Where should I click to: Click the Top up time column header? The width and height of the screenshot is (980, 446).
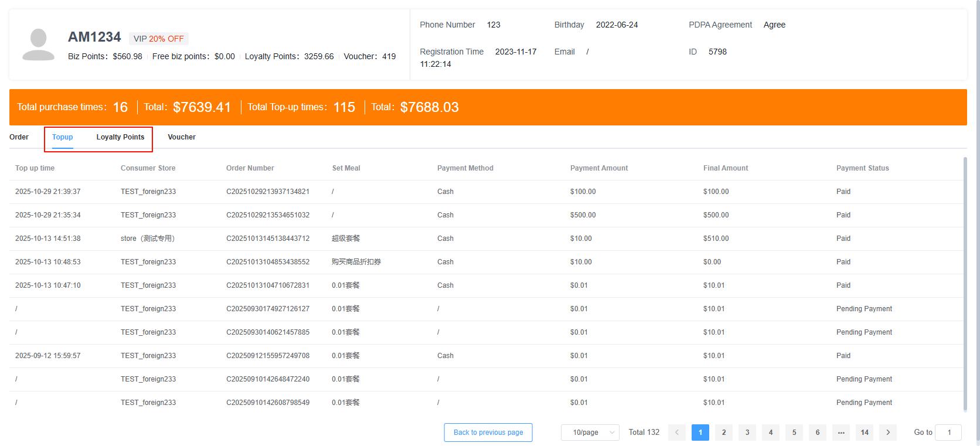(x=35, y=168)
